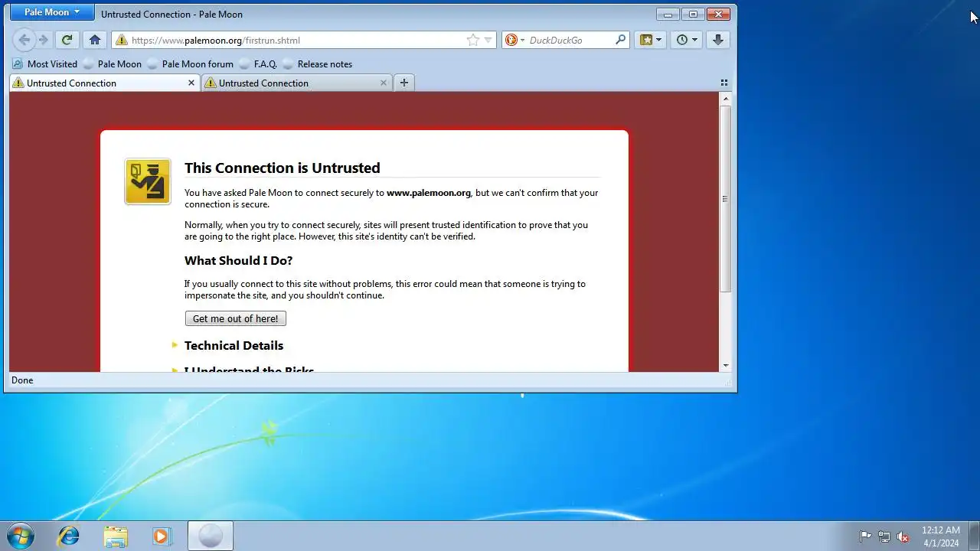This screenshot has height=551, width=980.
Task: Click the page vertical scrollbar thumb
Action: 725,199
